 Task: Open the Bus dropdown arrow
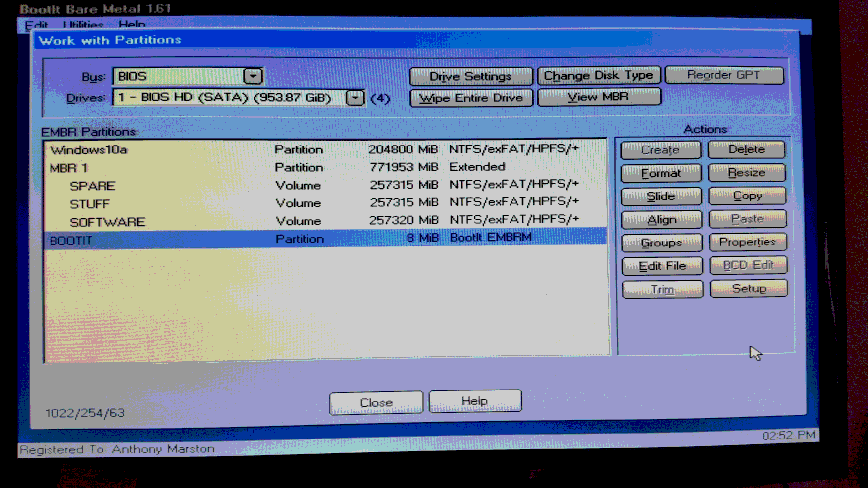pos(253,76)
